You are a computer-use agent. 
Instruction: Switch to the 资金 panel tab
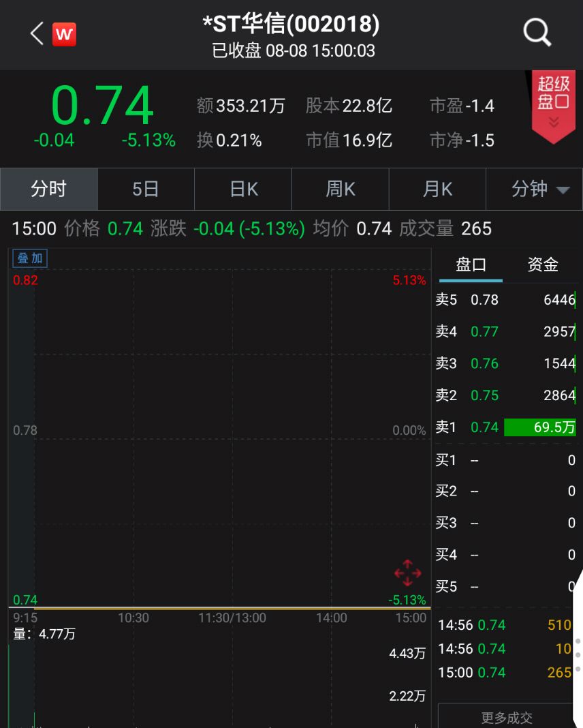(543, 265)
